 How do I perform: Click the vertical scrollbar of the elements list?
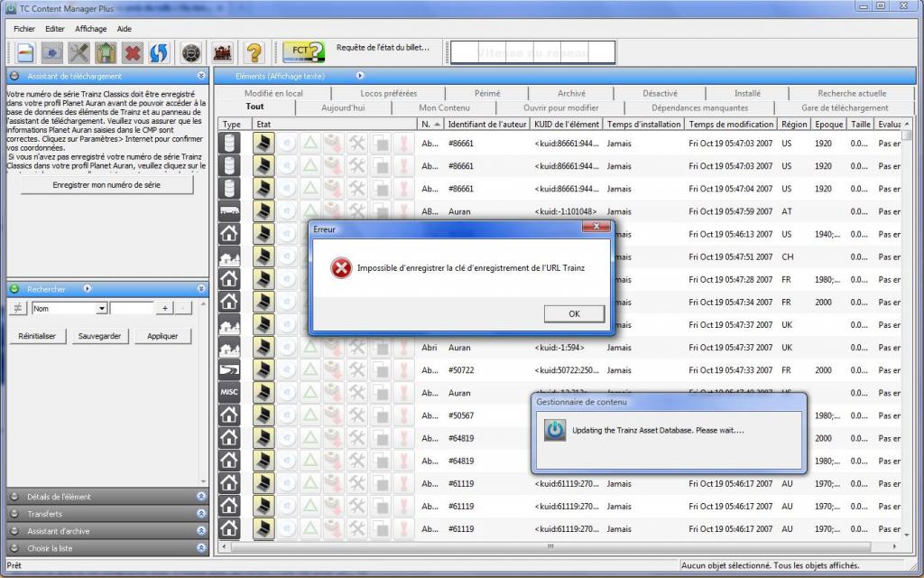tap(906, 331)
